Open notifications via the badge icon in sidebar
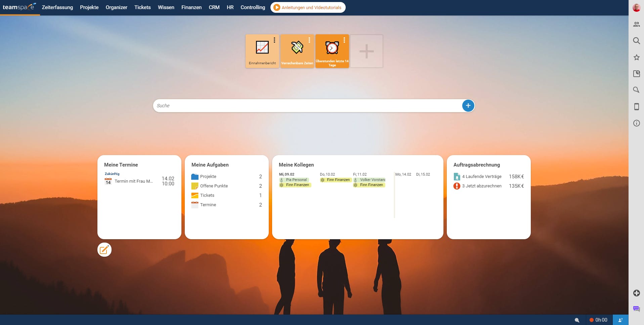 pyautogui.click(x=637, y=73)
